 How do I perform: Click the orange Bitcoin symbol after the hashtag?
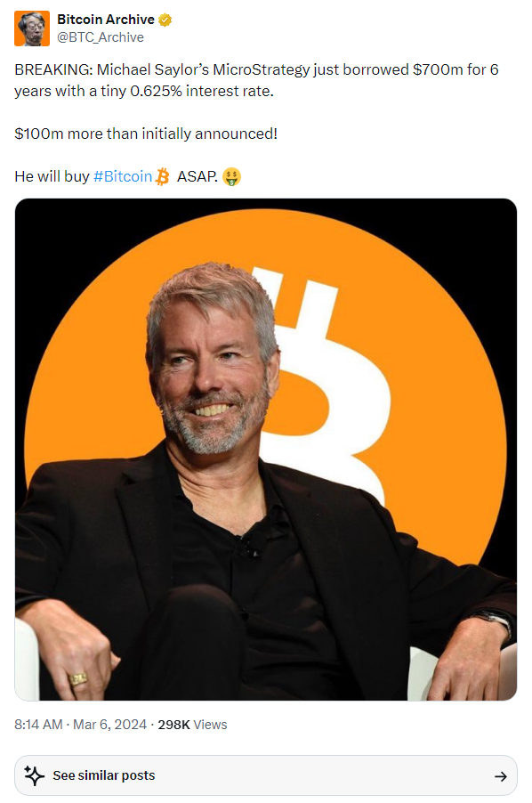pos(162,176)
